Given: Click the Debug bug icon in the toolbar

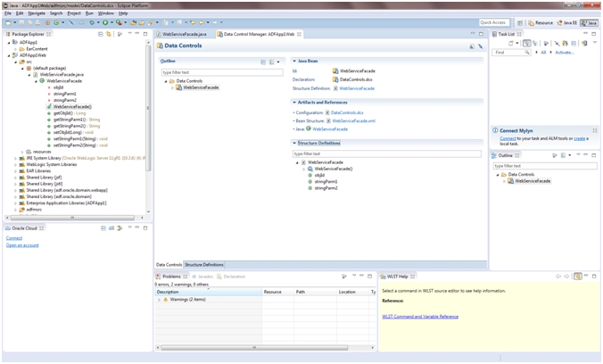Looking at the screenshot, I should tap(92, 22).
